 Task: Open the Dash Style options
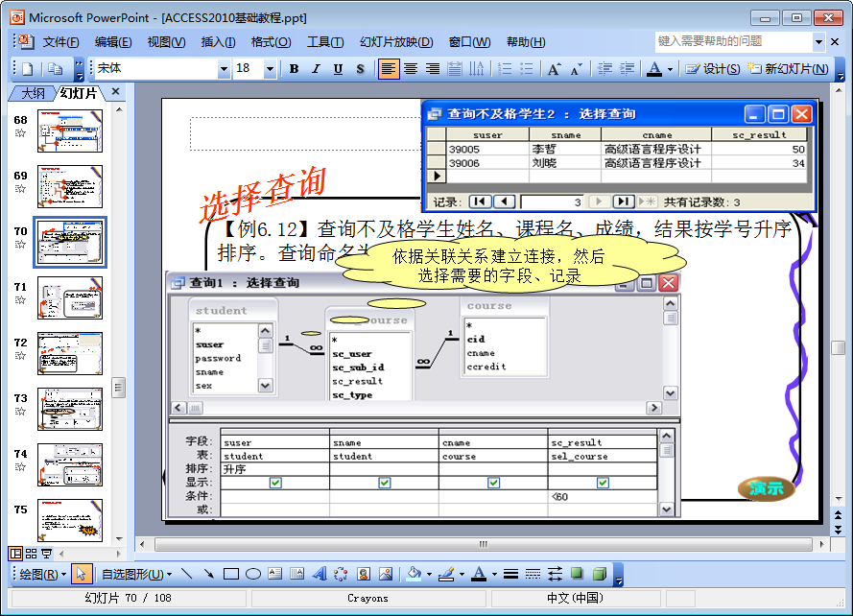pos(533,574)
